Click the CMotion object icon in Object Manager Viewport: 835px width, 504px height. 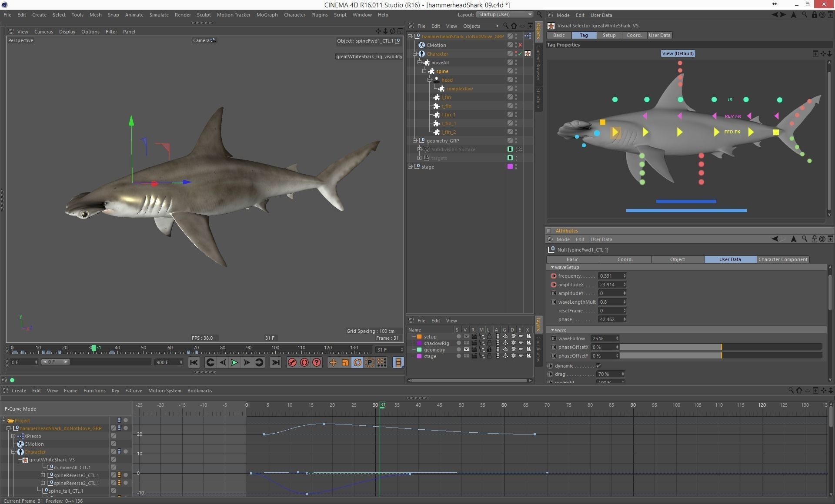pyautogui.click(x=421, y=45)
